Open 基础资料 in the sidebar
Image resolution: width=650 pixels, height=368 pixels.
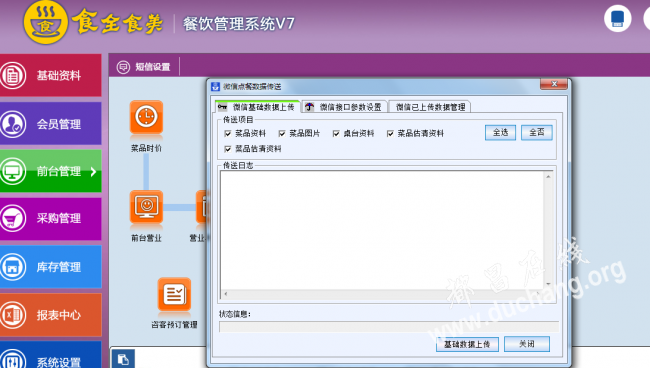(x=51, y=75)
